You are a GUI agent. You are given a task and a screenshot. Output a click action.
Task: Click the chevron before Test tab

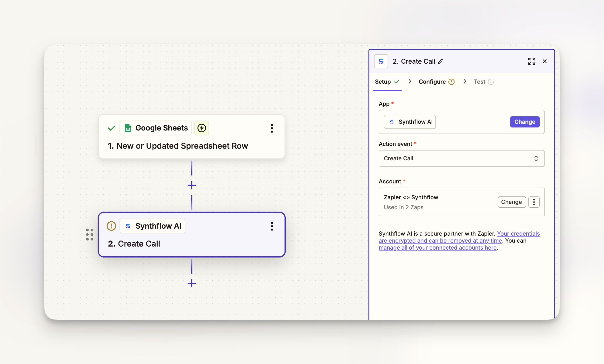[465, 81]
